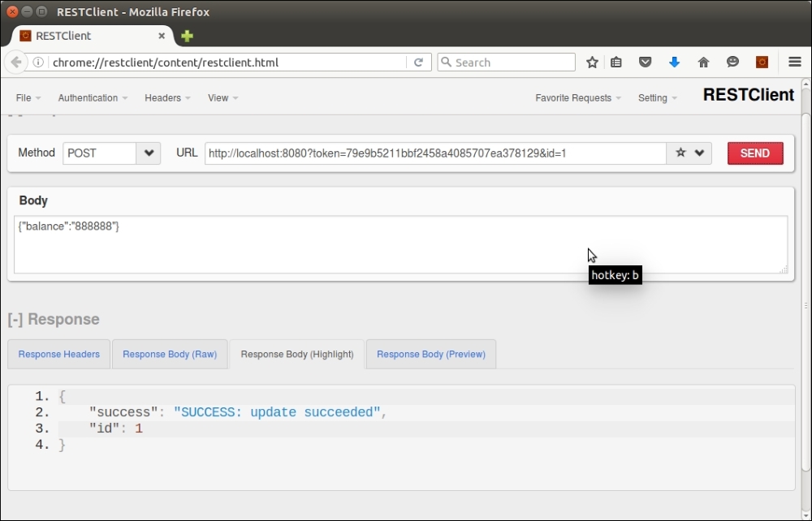Click inside the request Body text area
Viewport: 812px width, 521px height.
(400, 244)
